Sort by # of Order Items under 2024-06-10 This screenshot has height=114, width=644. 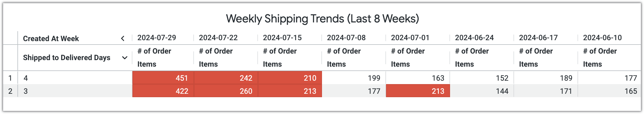(x=600, y=58)
